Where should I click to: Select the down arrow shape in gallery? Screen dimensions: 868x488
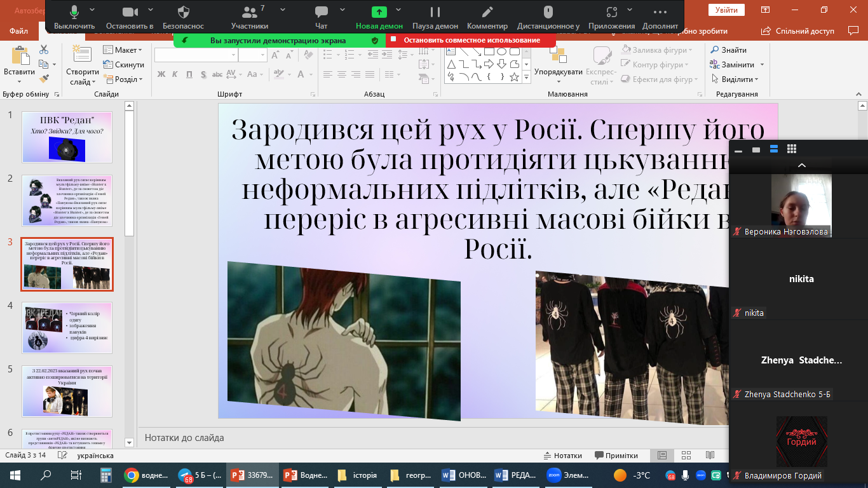pyautogui.click(x=501, y=64)
